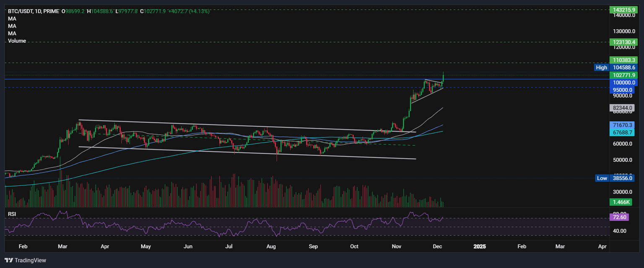The width and height of the screenshot is (644, 268).
Task: Click the TradingView logo
Action: (x=26, y=260)
